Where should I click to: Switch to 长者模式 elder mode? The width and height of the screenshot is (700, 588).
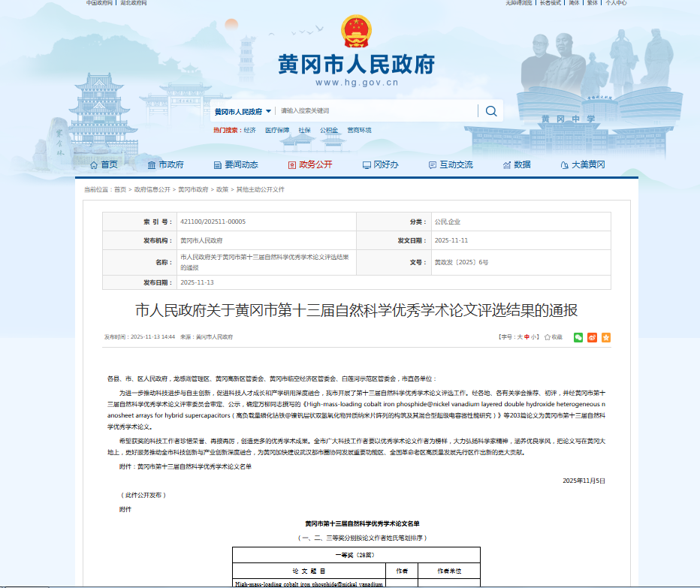(x=550, y=3)
